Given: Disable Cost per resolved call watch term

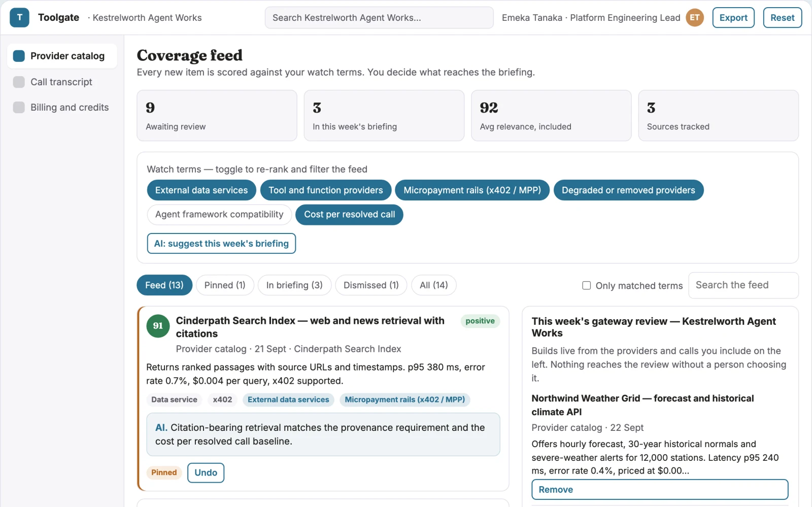Looking at the screenshot, I should [x=350, y=215].
